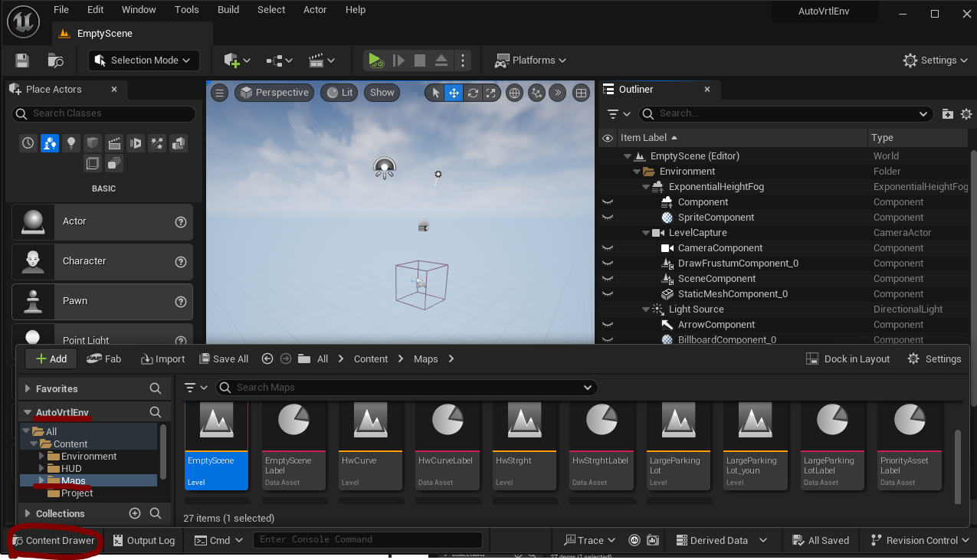The width and height of the screenshot is (977, 560).
Task: Select the Basic actors category
Action: point(50,143)
